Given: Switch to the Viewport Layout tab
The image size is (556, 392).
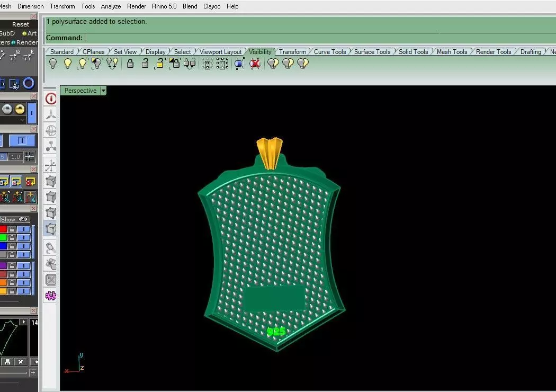Looking at the screenshot, I should (x=220, y=52).
